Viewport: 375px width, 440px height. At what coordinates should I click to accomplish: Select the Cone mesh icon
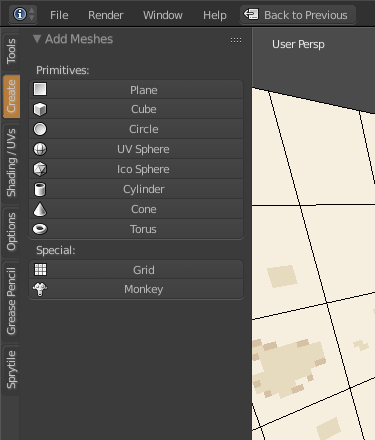[x=40, y=209]
